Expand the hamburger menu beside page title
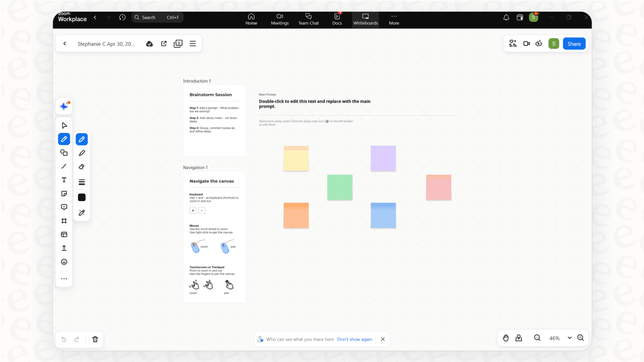 tap(192, 43)
